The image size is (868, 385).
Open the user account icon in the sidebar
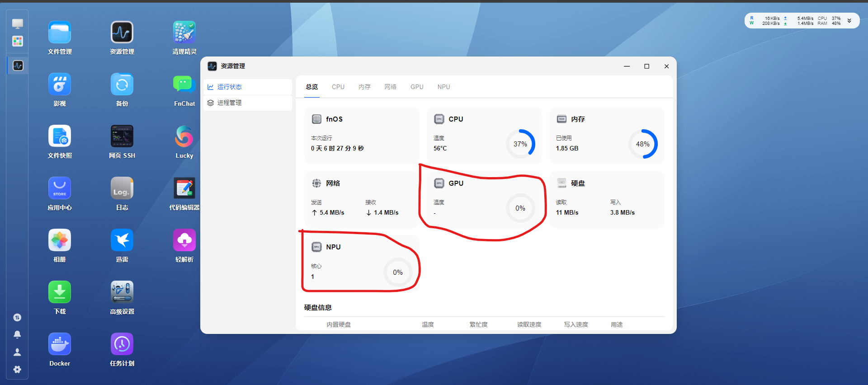point(17,352)
